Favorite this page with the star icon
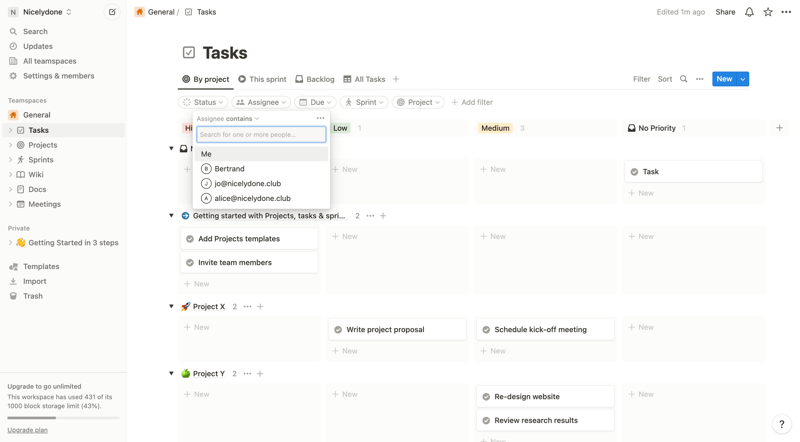The height and width of the screenshot is (442, 800). pyautogui.click(x=768, y=12)
